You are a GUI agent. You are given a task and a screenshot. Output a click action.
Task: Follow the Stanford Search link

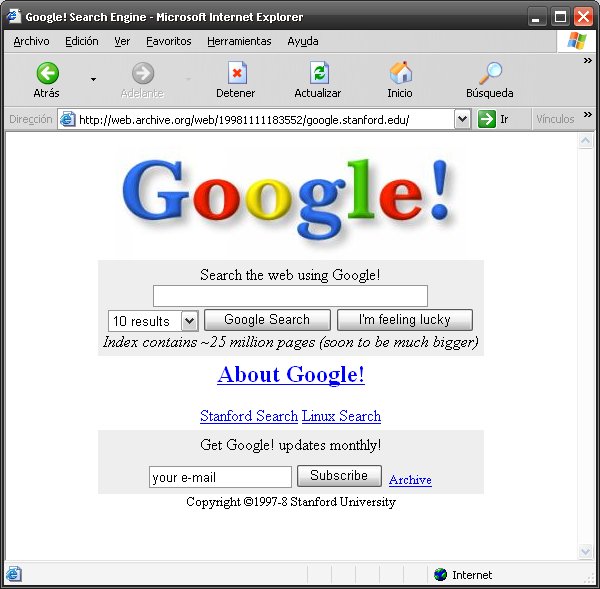click(x=249, y=416)
